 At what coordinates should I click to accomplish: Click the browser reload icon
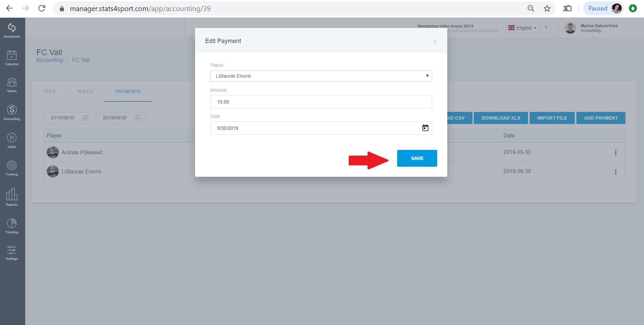[x=42, y=8]
